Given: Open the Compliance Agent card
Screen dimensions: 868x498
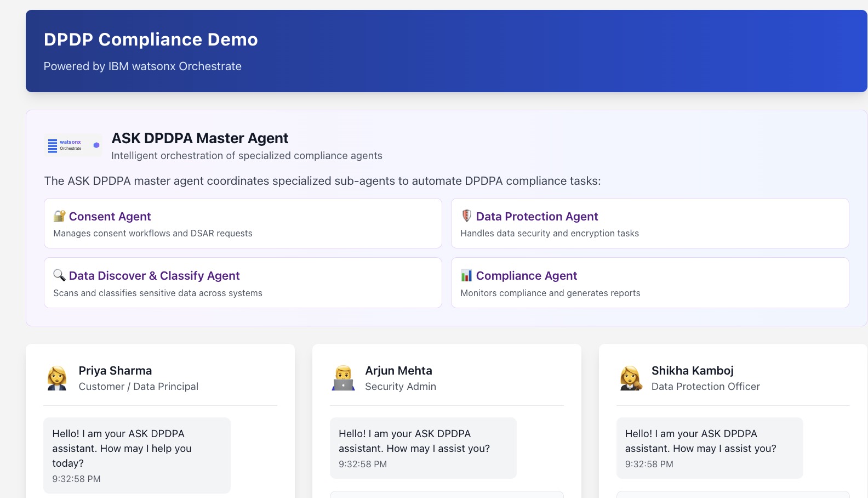Looking at the screenshot, I should pos(650,282).
